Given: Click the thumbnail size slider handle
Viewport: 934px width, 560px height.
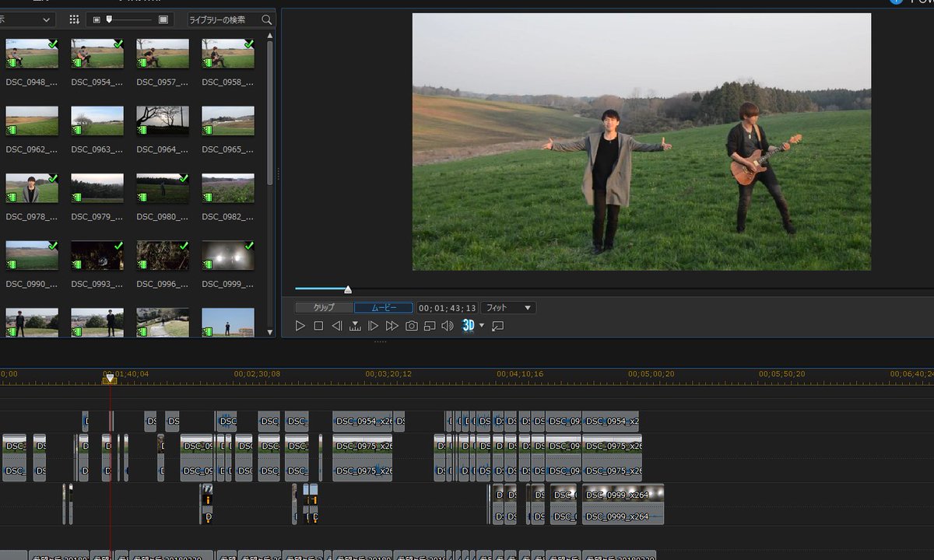Looking at the screenshot, I should pos(109,19).
